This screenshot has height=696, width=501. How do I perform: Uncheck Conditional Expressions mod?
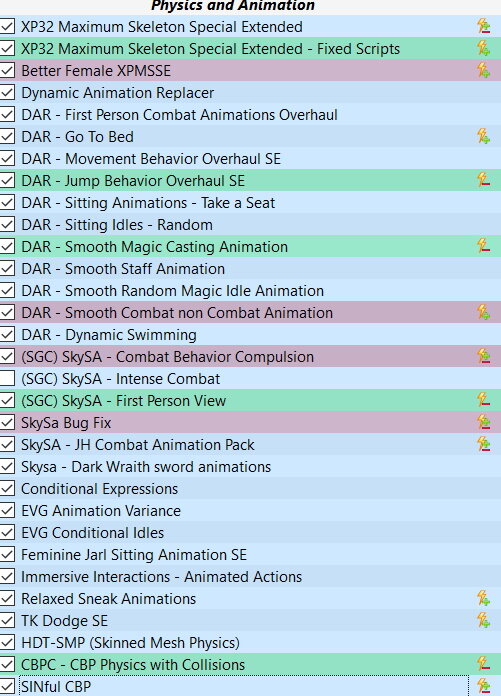click(7, 489)
